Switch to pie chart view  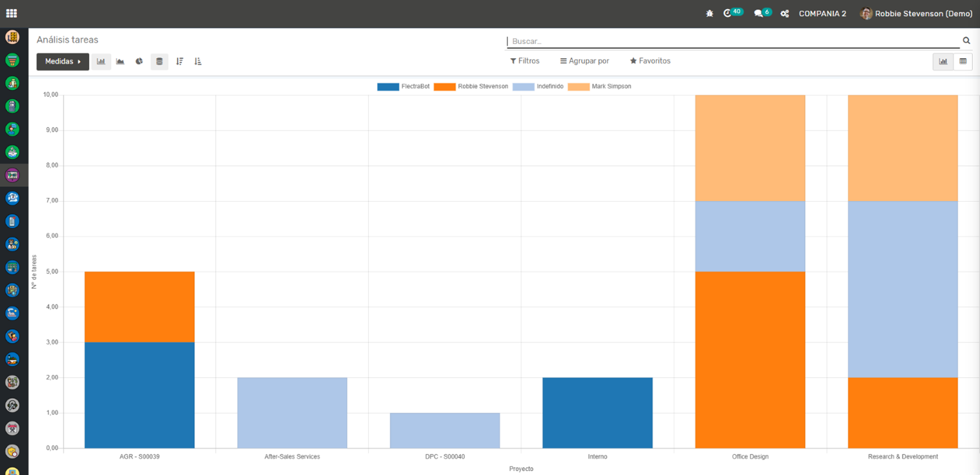pyautogui.click(x=139, y=61)
